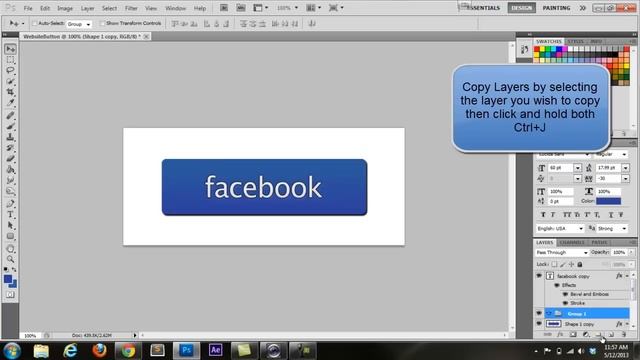Click the Delete layer trash icon
This screenshot has height=360, width=640.
pyautogui.click(x=624, y=334)
